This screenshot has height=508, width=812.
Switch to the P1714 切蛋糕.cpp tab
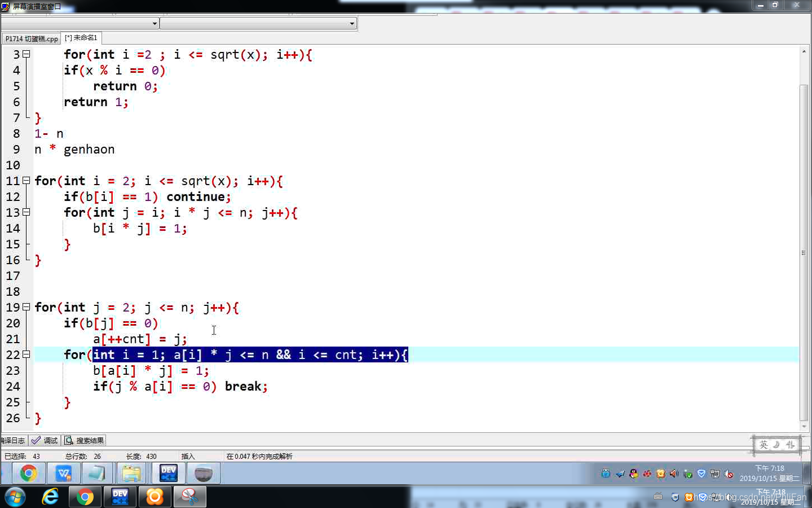pyautogui.click(x=32, y=38)
